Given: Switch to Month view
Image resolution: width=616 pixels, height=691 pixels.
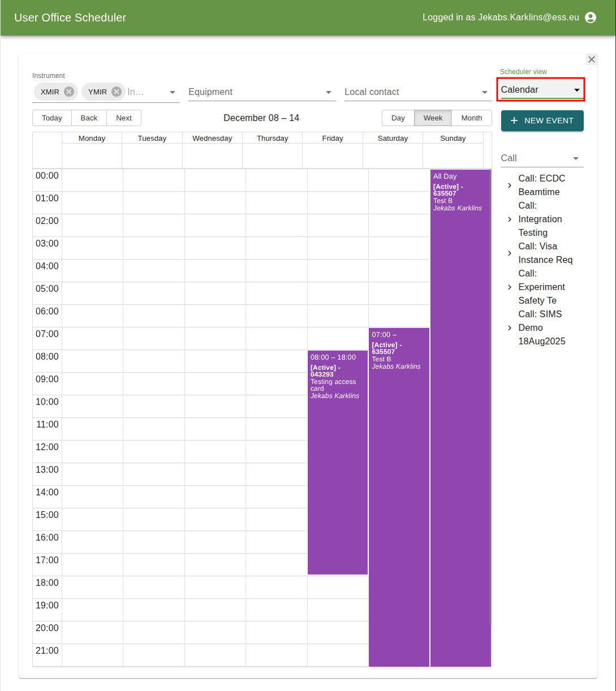Looking at the screenshot, I should (x=472, y=118).
